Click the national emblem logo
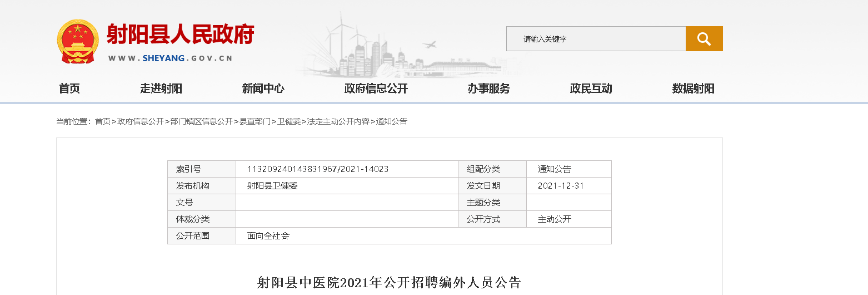 [78, 42]
